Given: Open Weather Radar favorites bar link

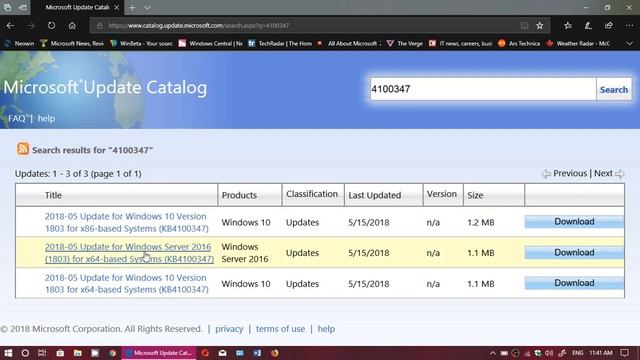Looking at the screenshot, I should [x=578, y=43].
